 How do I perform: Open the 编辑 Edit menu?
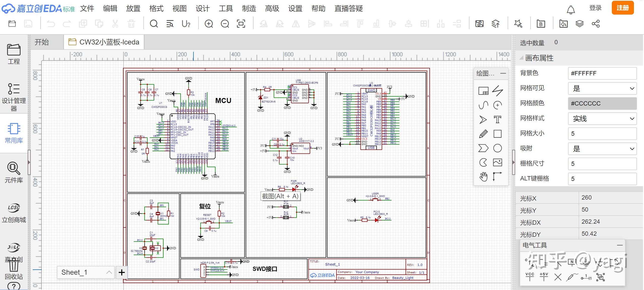[x=110, y=9]
